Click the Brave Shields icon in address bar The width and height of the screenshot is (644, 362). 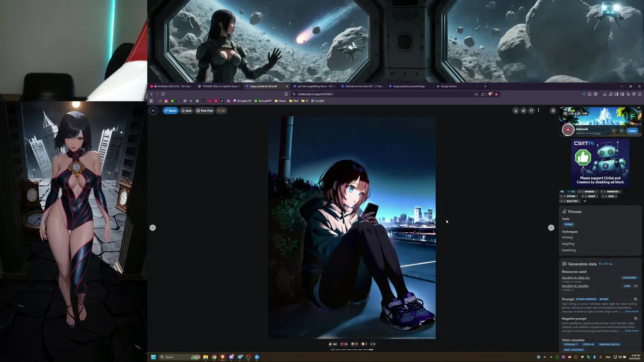click(490, 94)
